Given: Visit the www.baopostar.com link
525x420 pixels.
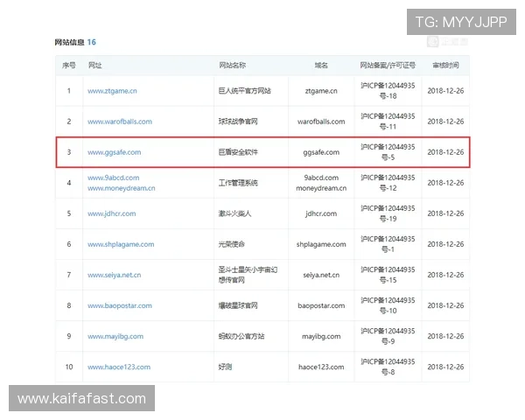Looking at the screenshot, I should (120, 305).
